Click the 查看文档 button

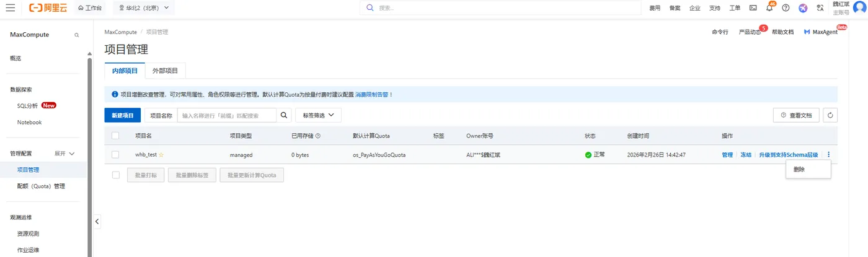click(796, 115)
